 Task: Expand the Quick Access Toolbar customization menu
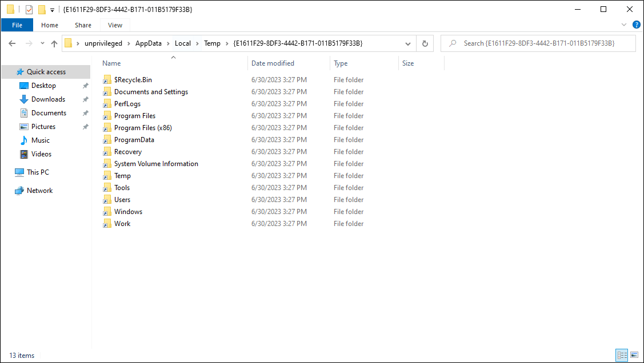pos(52,9)
